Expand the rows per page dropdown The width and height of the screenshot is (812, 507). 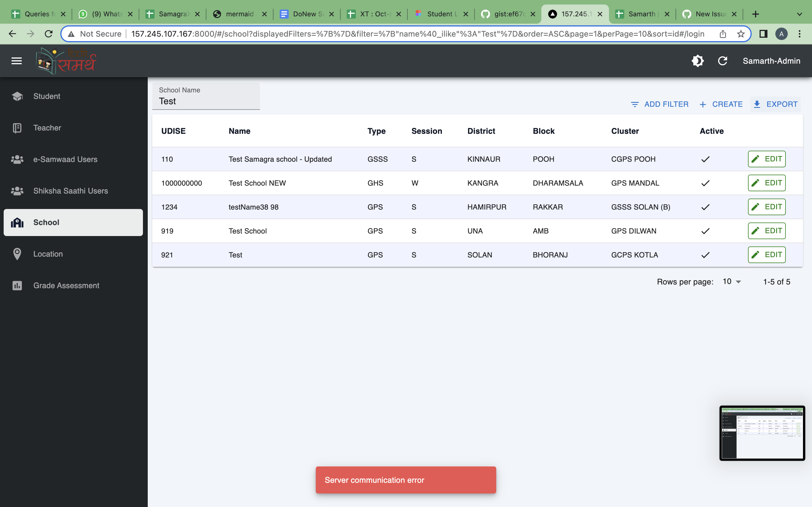click(732, 282)
